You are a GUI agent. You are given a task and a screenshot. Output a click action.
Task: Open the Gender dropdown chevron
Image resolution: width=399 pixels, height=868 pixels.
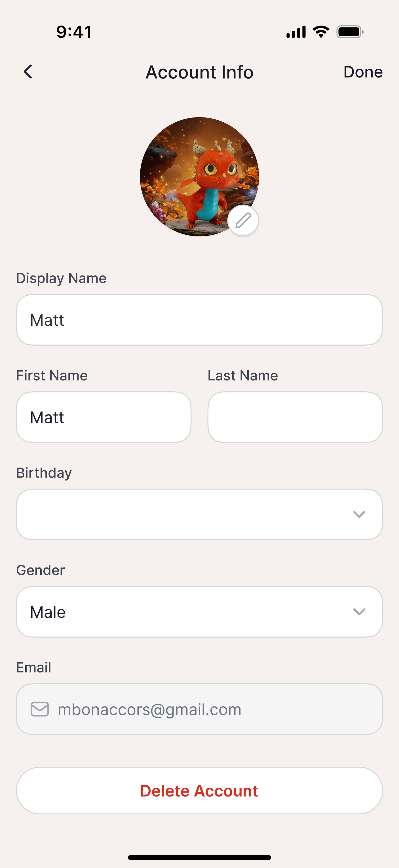coord(359,611)
